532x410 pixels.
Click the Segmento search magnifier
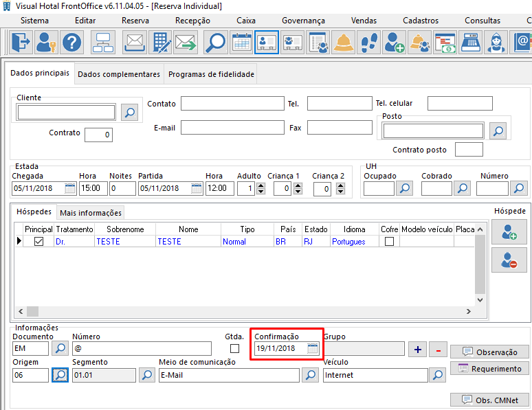(147, 375)
